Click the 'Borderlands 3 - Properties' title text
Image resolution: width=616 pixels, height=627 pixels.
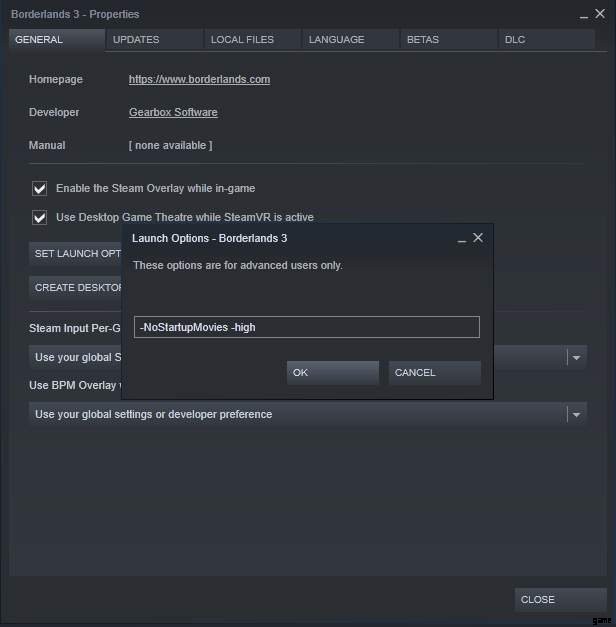pyautogui.click(x=75, y=14)
